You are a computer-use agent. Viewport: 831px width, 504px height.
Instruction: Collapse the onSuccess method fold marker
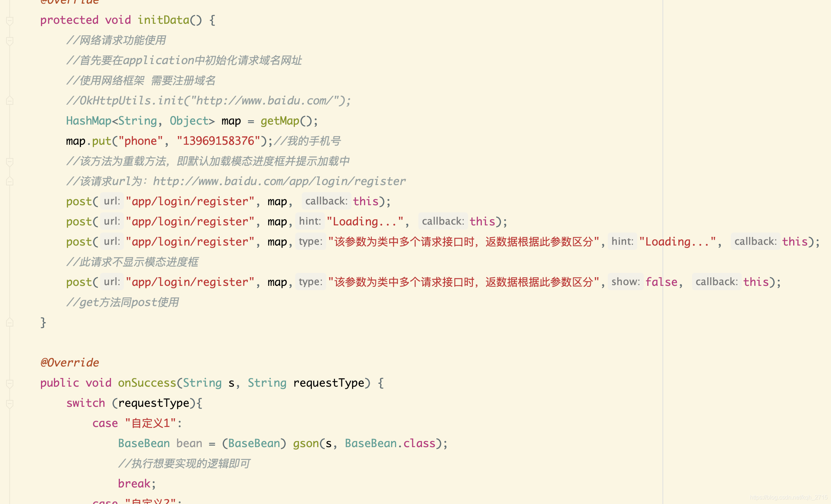(x=10, y=383)
